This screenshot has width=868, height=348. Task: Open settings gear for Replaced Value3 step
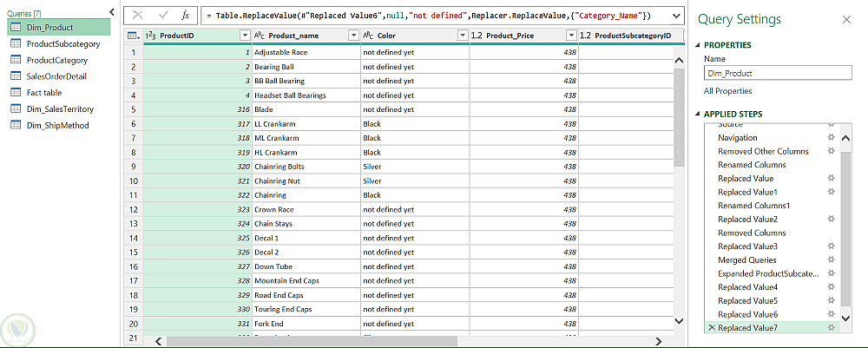[831, 246]
